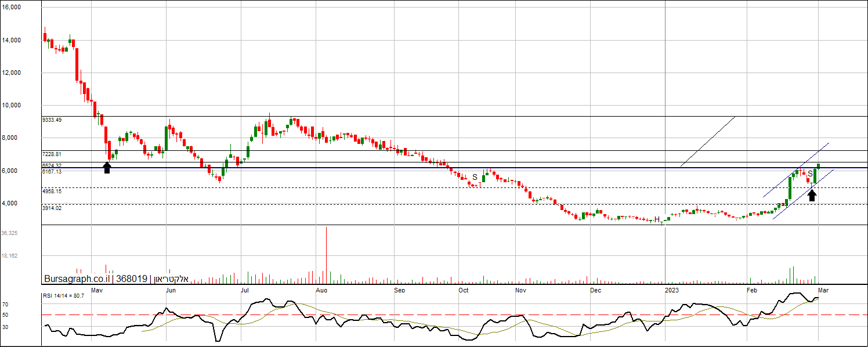The width and height of the screenshot is (868, 347).
Task: Click the RSI 14/14 = 80.7 indicator label
Action: (64, 296)
